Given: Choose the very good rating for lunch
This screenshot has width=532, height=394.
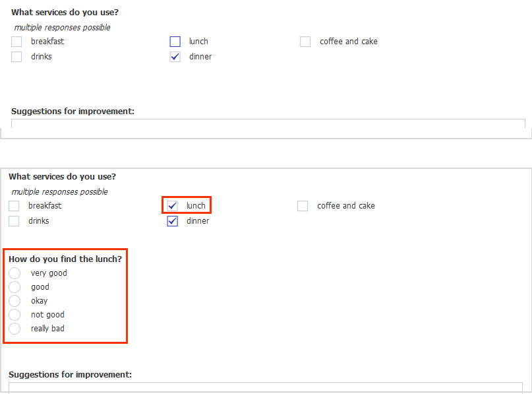Looking at the screenshot, I should coord(15,273).
